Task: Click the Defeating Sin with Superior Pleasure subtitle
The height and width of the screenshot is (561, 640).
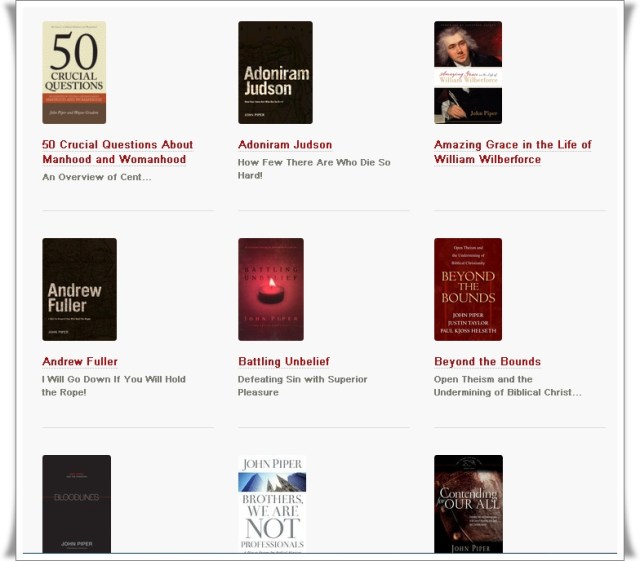Action: pos(302,385)
